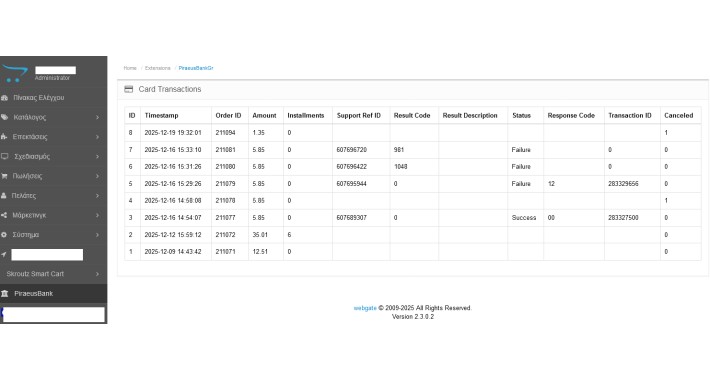Click the OpenCart cart logo
Screen dimensions: 710x380
[x=14, y=73]
